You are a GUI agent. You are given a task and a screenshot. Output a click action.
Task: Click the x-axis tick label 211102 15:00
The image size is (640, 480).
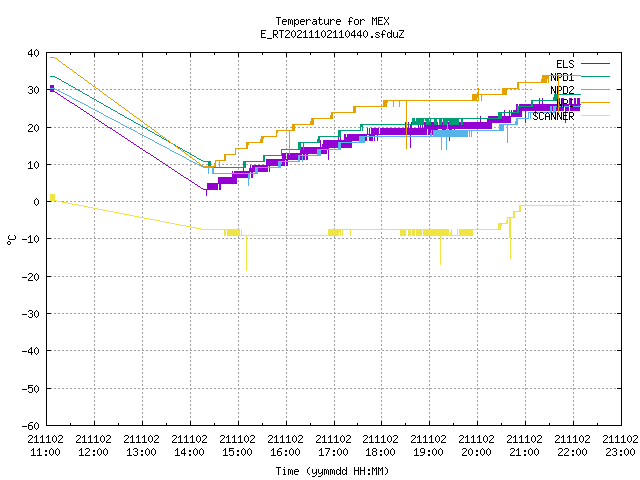(238, 446)
